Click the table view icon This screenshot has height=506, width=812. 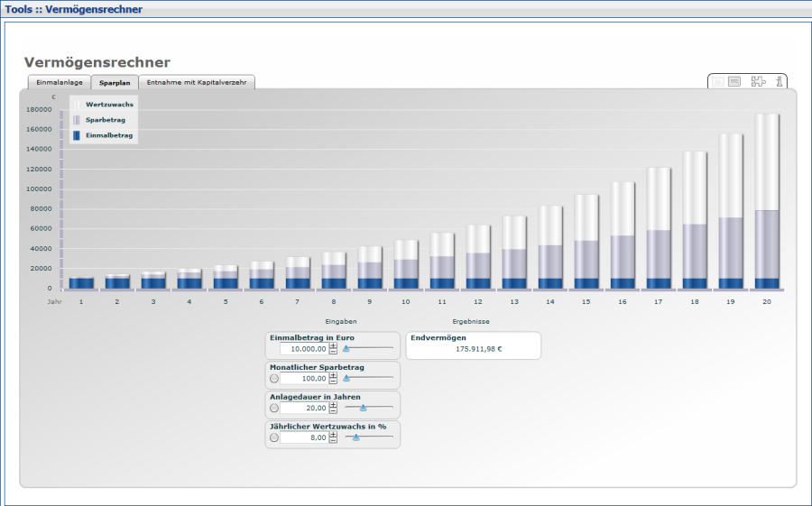[734, 82]
